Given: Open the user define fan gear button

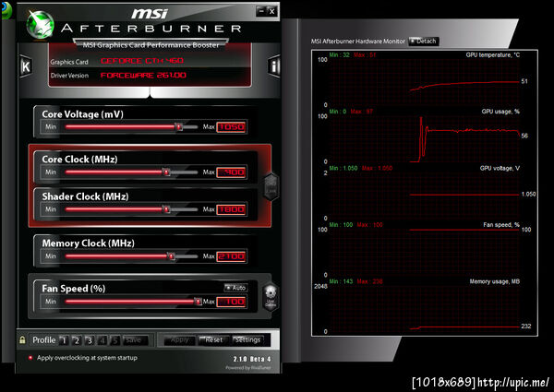Looking at the screenshot, I should click(x=271, y=297).
